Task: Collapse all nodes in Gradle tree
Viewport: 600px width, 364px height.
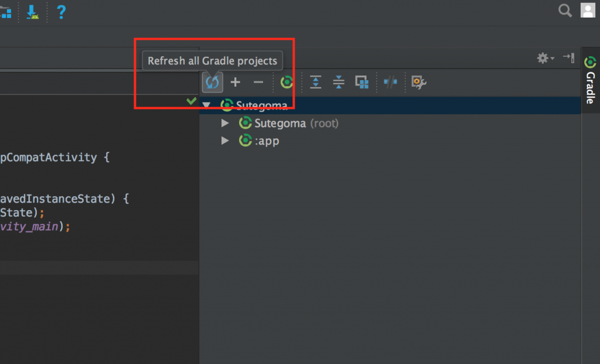Action: point(339,83)
